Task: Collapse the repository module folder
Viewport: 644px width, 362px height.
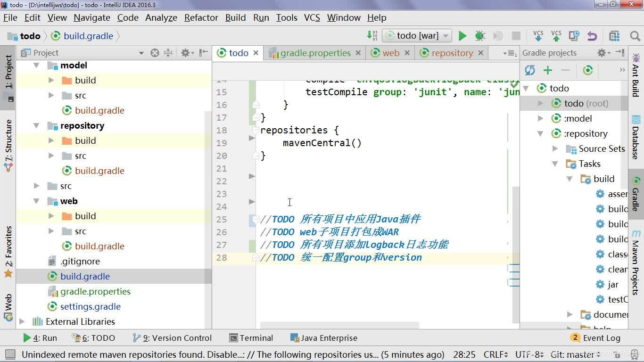Action: click(x=36, y=126)
